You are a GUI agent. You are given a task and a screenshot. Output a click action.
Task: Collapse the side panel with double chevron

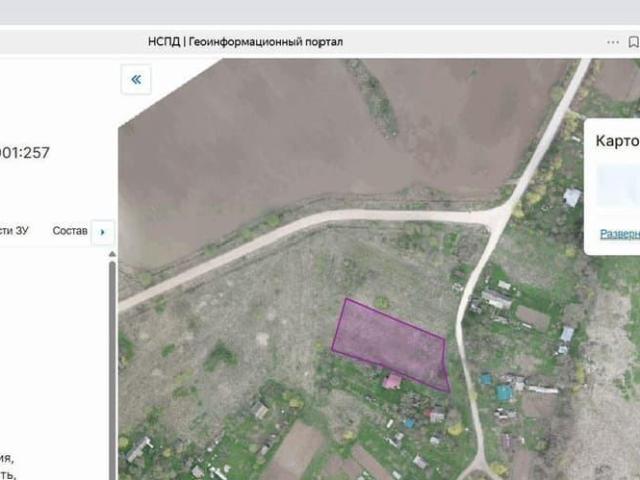(x=136, y=79)
